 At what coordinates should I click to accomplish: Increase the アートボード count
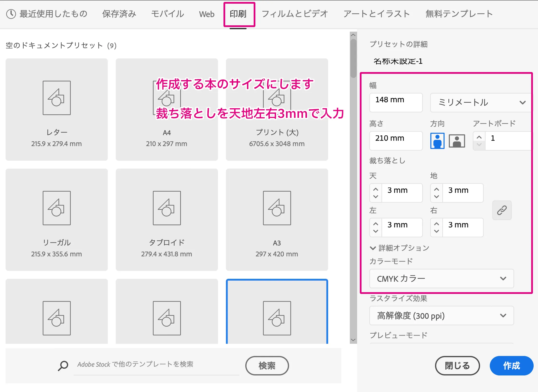[479, 137]
